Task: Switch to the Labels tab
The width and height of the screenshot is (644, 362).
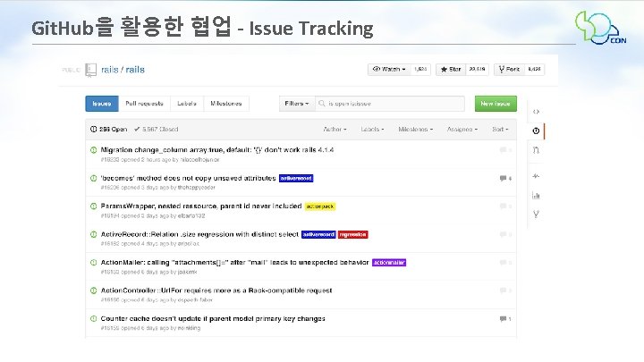Action: 187,104
